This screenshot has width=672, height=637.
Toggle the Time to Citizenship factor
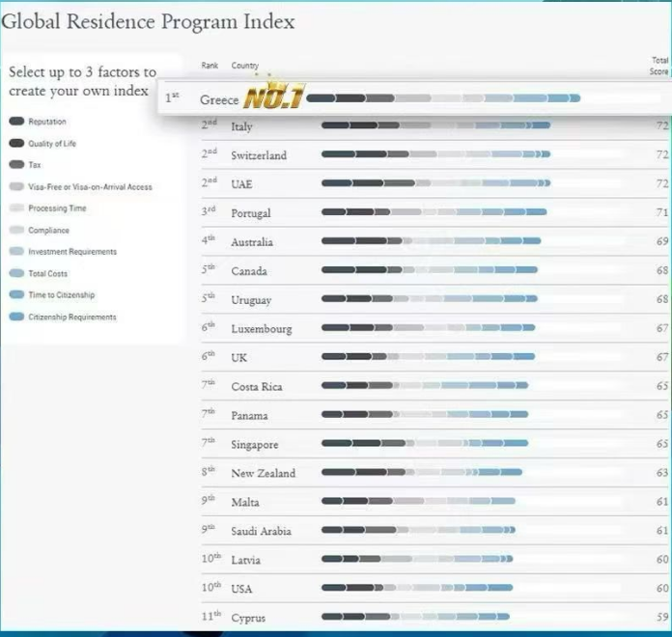[x=16, y=294]
